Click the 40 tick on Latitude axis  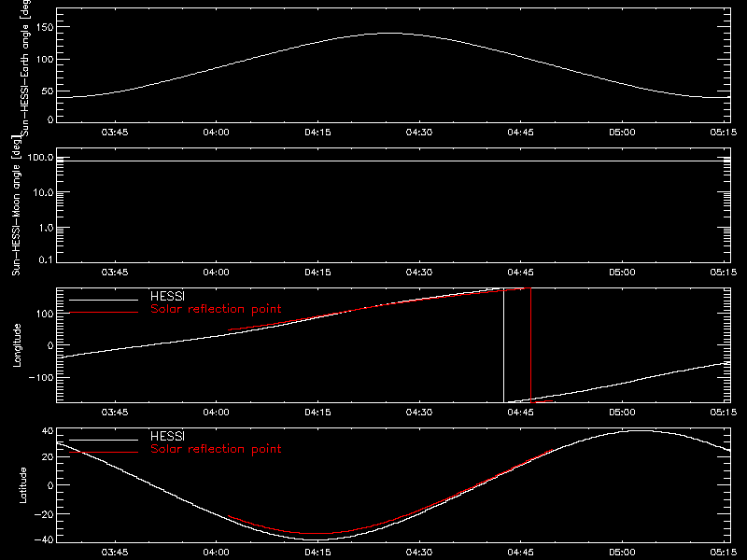[48, 431]
